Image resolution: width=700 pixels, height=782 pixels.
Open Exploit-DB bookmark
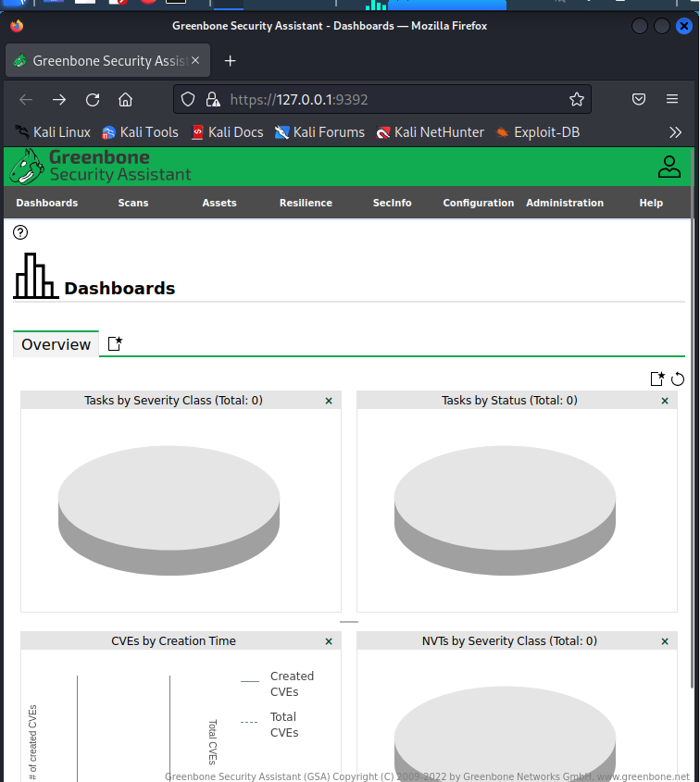(538, 132)
